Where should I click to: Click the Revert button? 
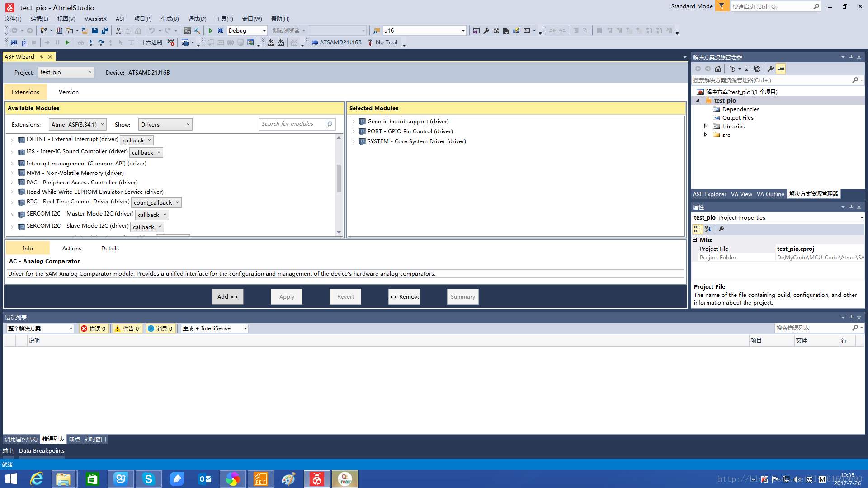coord(345,296)
